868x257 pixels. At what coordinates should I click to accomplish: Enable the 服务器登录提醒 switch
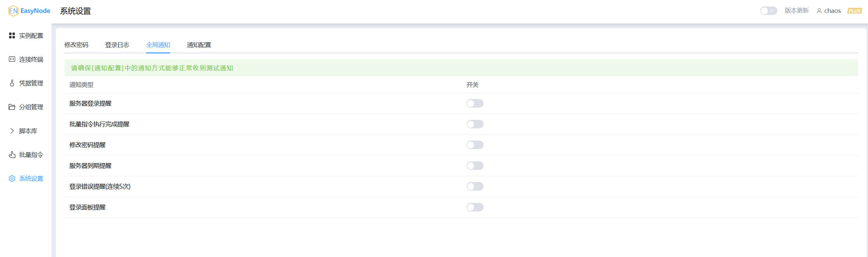[475, 103]
